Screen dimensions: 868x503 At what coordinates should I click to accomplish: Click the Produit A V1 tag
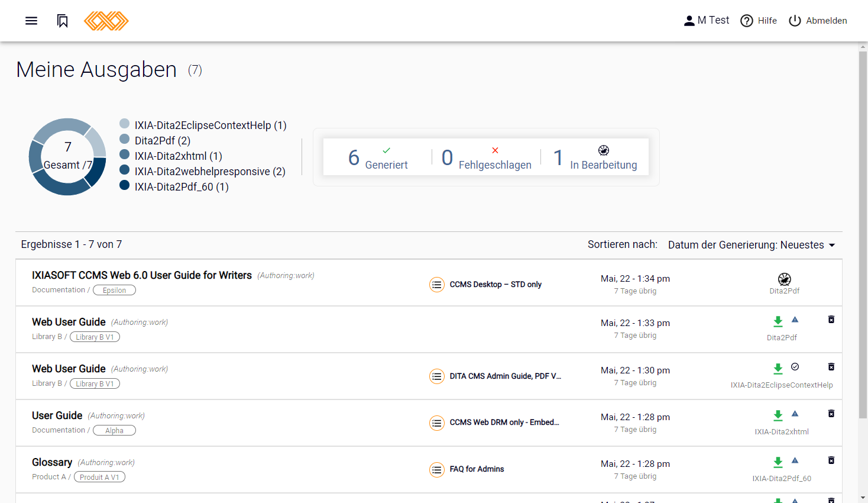pyautogui.click(x=99, y=477)
